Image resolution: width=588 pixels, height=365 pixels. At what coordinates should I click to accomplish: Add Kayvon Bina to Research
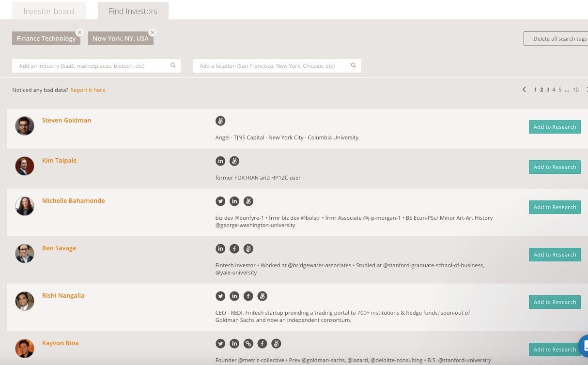(x=555, y=350)
